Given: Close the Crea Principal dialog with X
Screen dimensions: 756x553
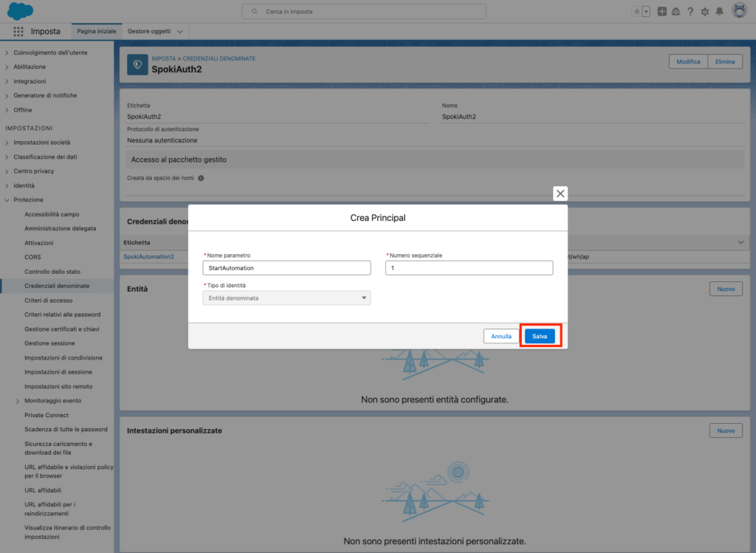Looking at the screenshot, I should tap(560, 193).
